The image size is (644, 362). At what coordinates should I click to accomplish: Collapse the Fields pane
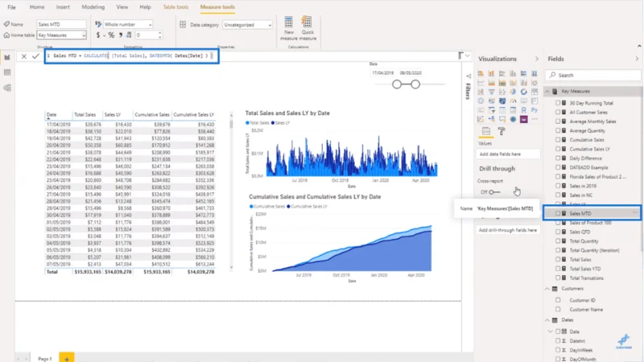pos(637,59)
